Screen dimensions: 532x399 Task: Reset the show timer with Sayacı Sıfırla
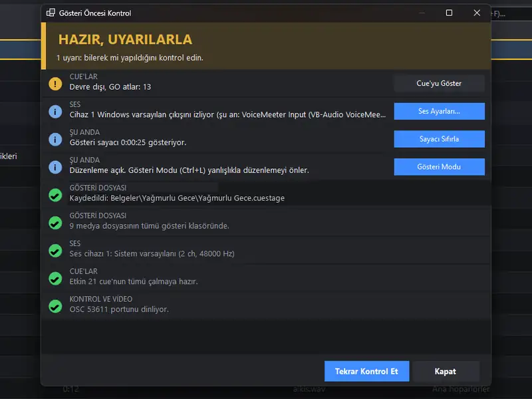tap(439, 139)
